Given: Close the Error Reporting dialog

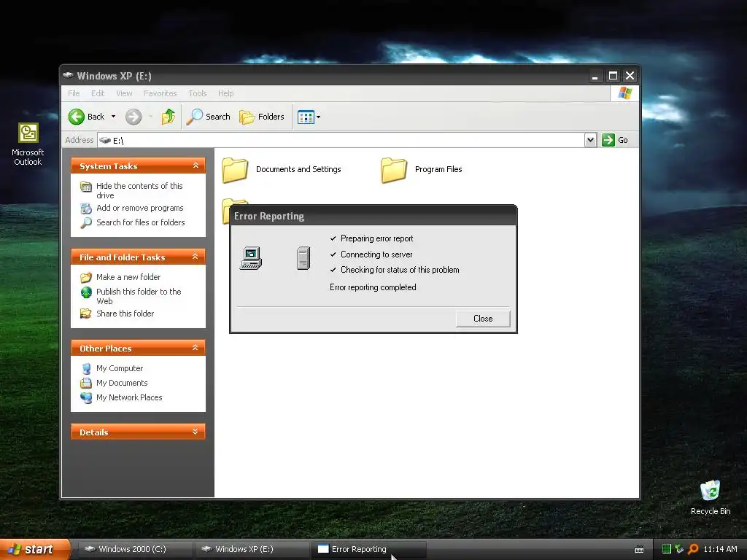Looking at the screenshot, I should coord(483,319).
